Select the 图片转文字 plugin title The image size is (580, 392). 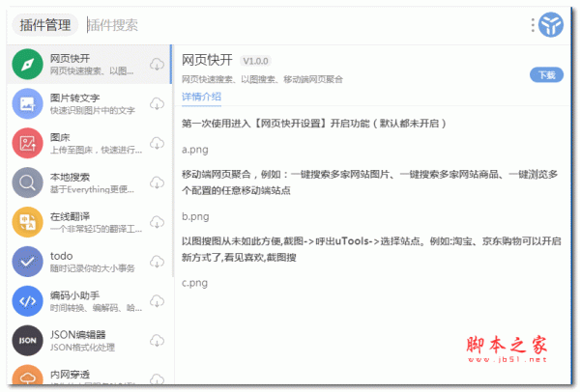click(x=75, y=98)
